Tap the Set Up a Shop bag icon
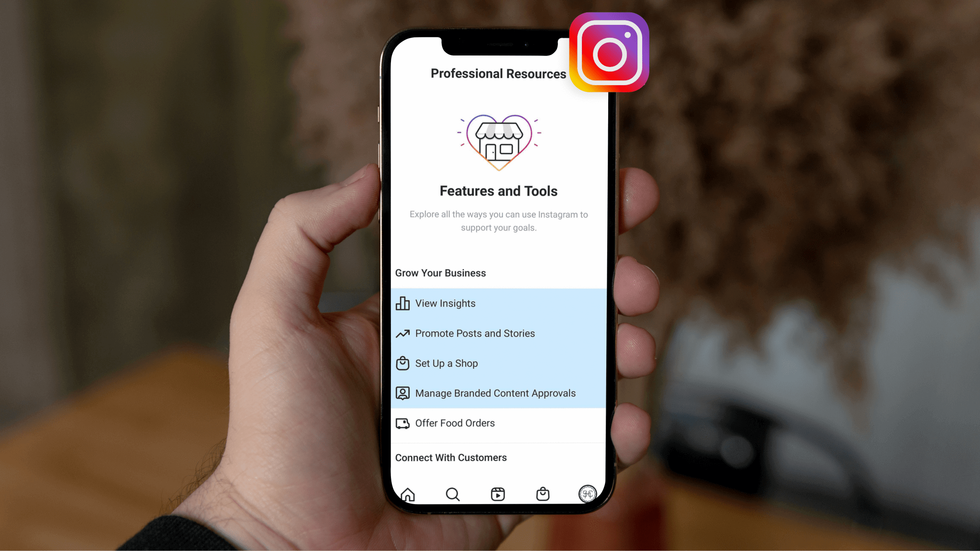The width and height of the screenshot is (980, 551). [x=402, y=363]
